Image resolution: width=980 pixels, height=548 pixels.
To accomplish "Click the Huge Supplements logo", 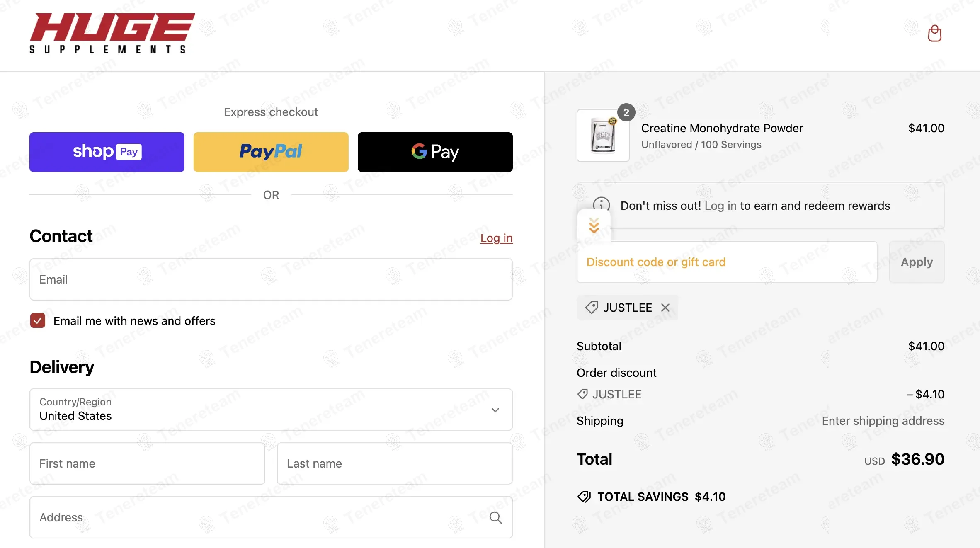I will tap(112, 33).
